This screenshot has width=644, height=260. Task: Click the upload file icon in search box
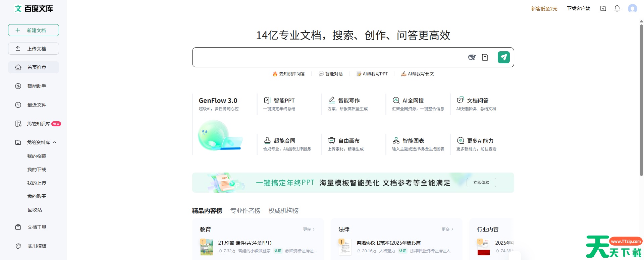(x=485, y=57)
